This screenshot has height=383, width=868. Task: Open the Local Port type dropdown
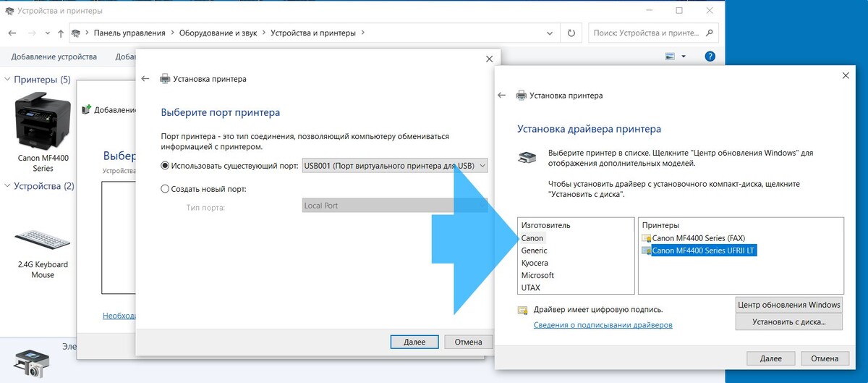[x=395, y=206]
